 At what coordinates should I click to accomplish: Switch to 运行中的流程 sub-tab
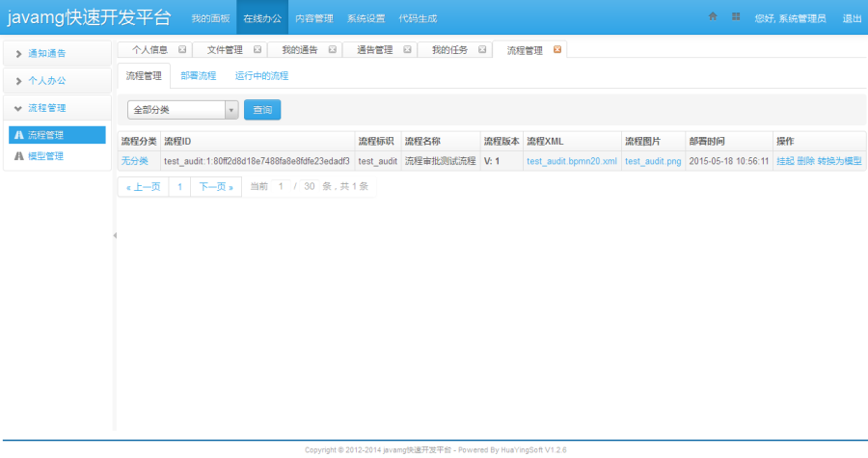[261, 76]
